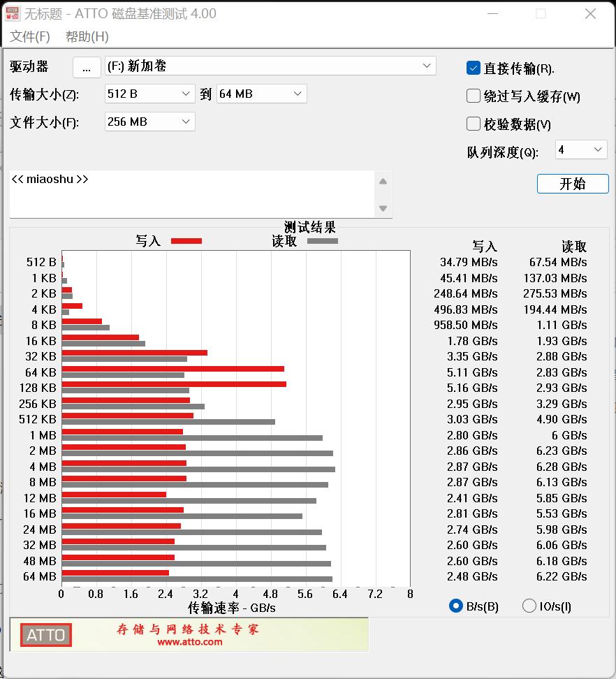Screen dimensions: 616x679
Task: Click inside the miaoshu description field
Action: click(175, 192)
